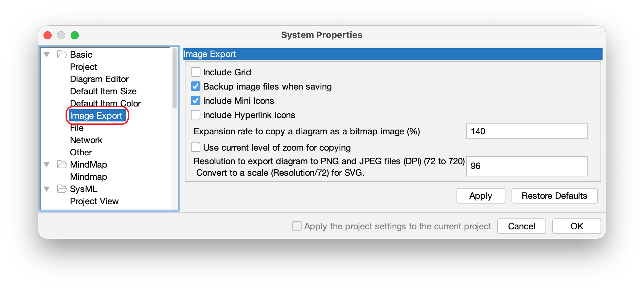Disable Backup image files when saving
This screenshot has height=289, width=644.
(x=195, y=86)
